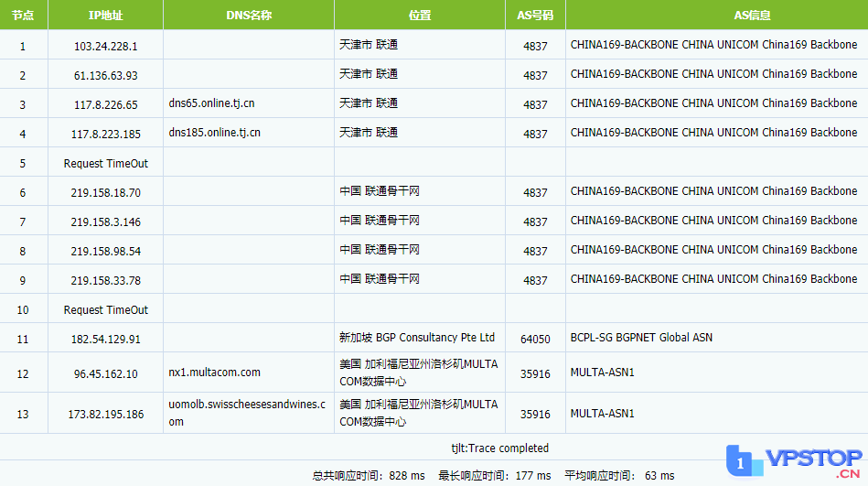Select IP address 219.158.3.146

click(106, 222)
